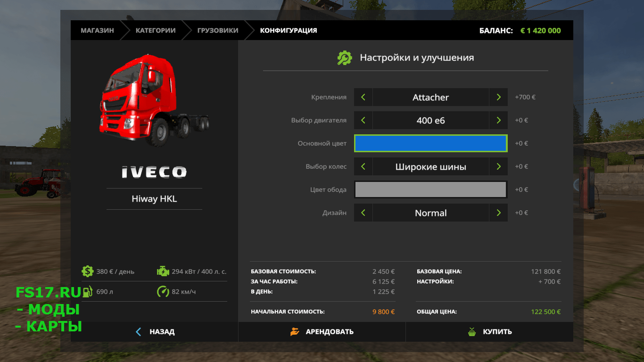Click the green shopping basket icon
The image size is (644, 362).
click(x=472, y=332)
